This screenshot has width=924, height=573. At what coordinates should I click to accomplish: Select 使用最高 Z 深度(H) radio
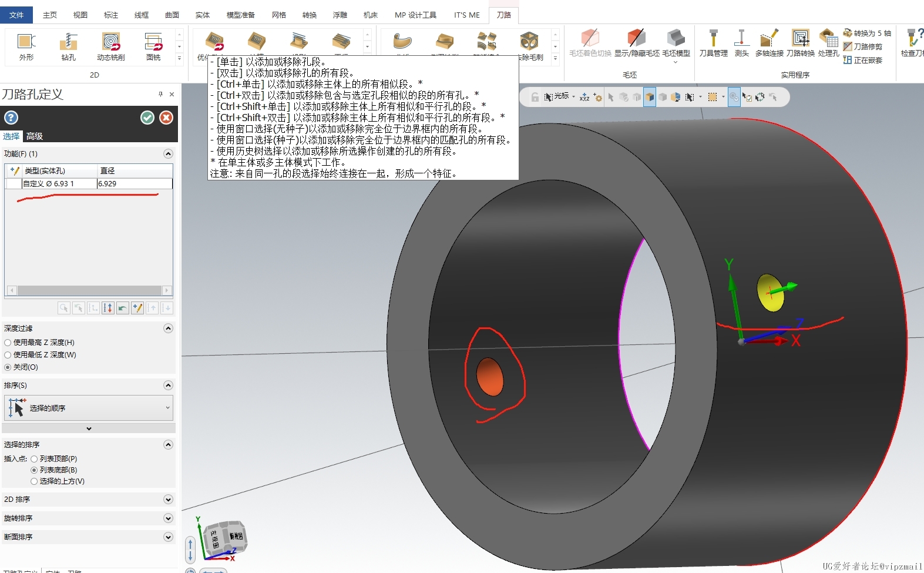(8, 343)
